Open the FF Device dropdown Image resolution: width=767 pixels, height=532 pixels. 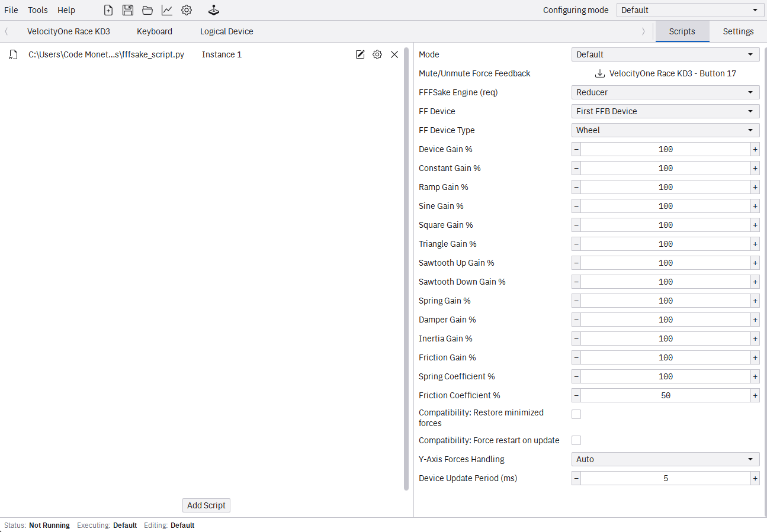point(665,111)
